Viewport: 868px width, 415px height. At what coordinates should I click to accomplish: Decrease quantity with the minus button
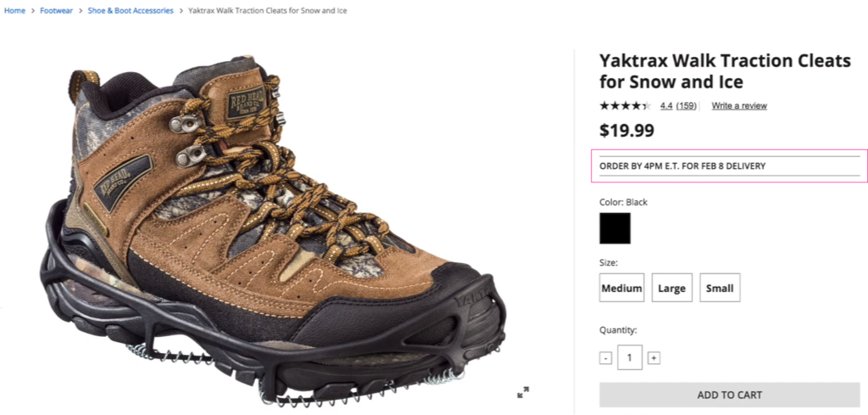click(x=605, y=358)
